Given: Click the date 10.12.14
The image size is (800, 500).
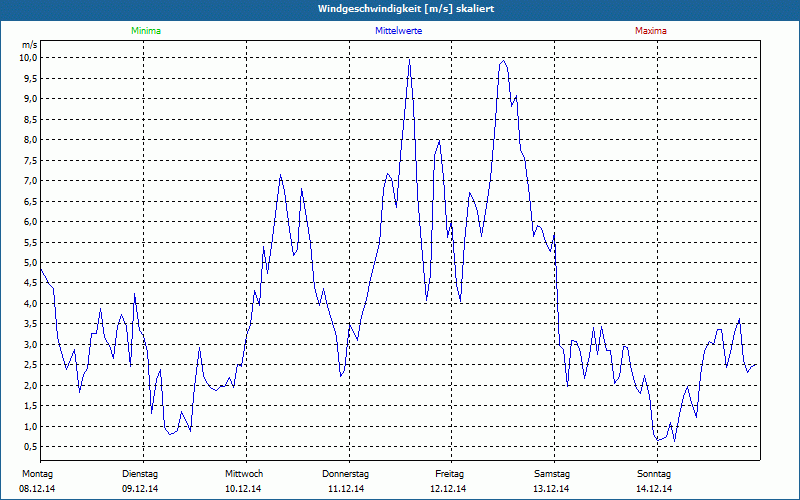Looking at the screenshot, I should click(x=243, y=489).
